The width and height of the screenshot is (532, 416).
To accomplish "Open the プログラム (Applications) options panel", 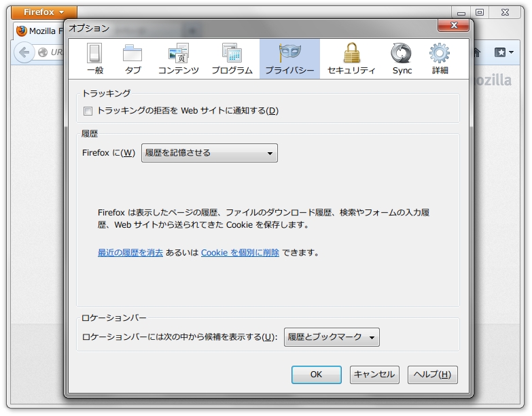I will coord(232,58).
